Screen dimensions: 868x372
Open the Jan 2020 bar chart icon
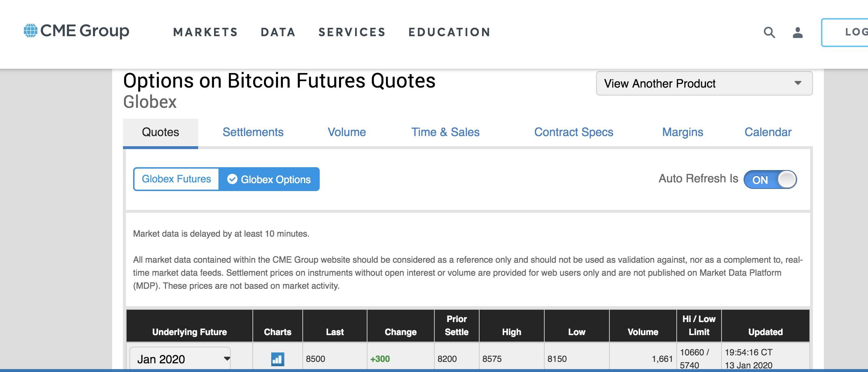click(277, 359)
